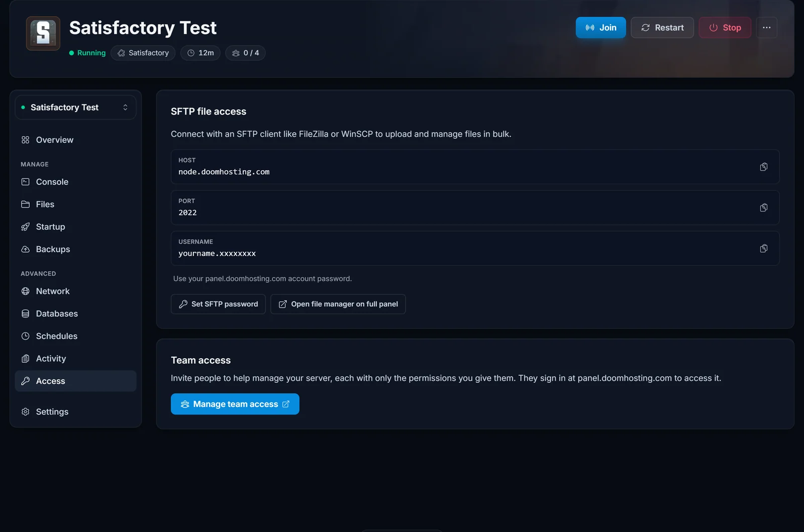
Task: Navigate to Backups
Action: click(x=75, y=249)
